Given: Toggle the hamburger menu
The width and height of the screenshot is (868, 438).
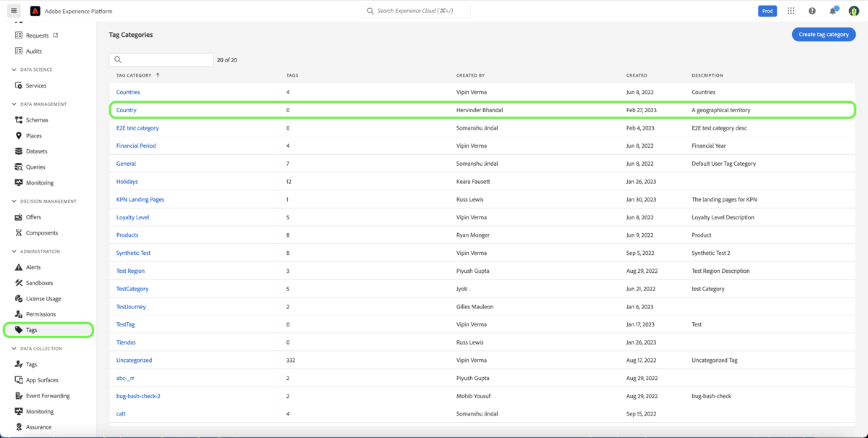Looking at the screenshot, I should tap(13, 10).
